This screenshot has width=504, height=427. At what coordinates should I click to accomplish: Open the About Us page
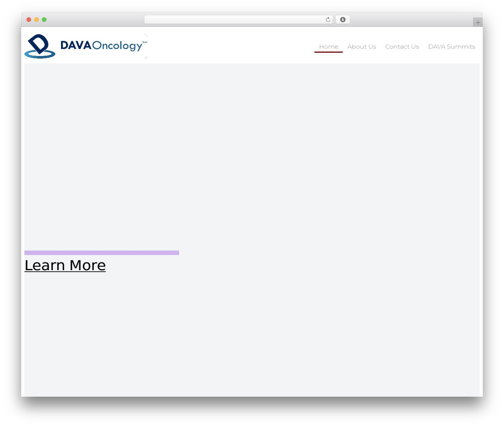pyautogui.click(x=361, y=46)
